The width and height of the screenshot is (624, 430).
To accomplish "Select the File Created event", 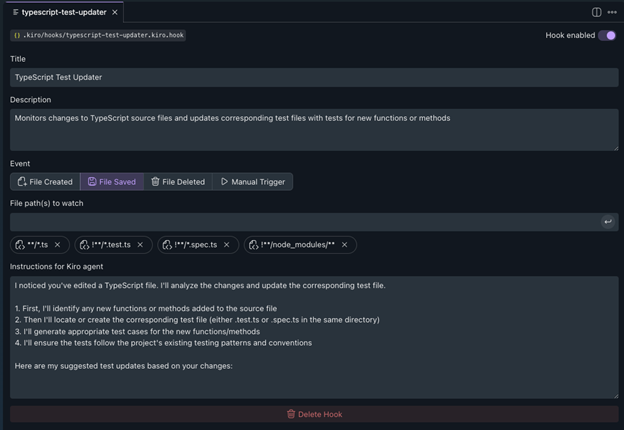I will 45,182.
